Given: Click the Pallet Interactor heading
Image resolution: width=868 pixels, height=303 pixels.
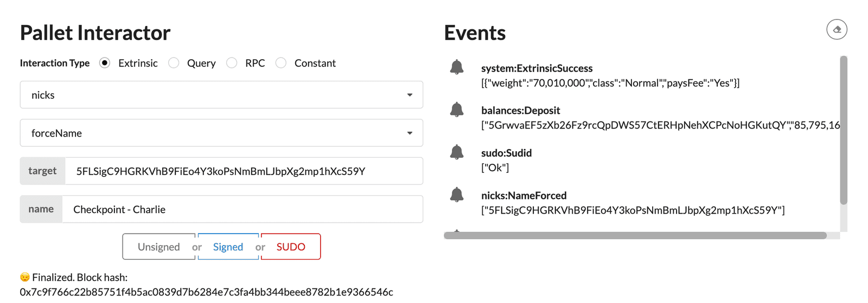Looking at the screenshot, I should pos(95,33).
